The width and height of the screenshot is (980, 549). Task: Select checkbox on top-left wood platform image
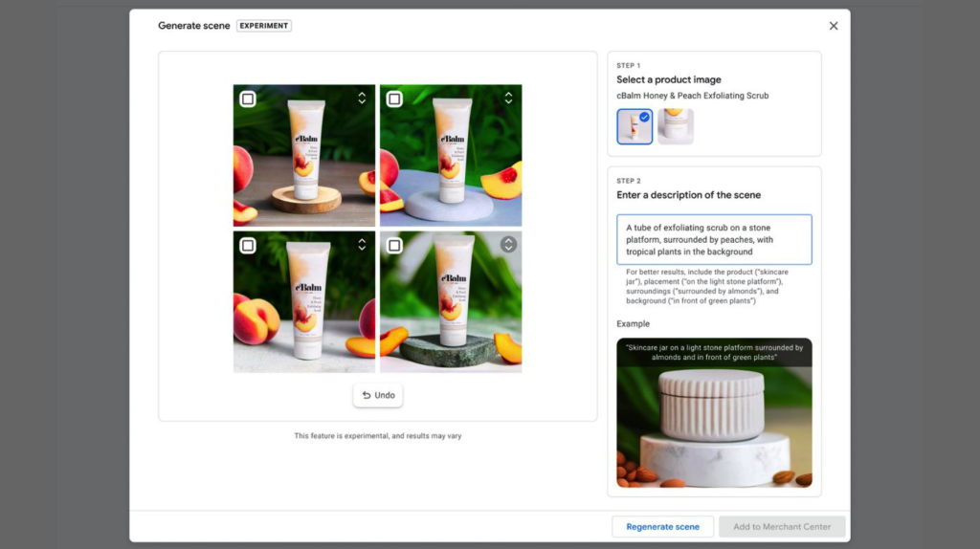248,99
